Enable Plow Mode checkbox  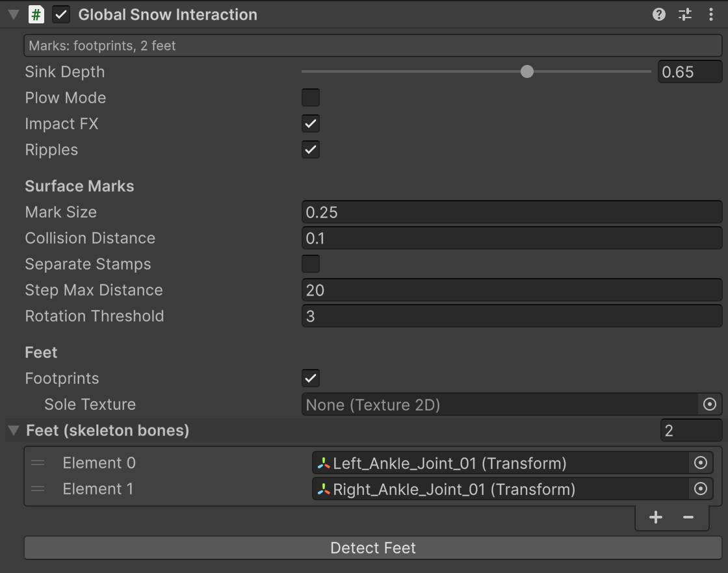(311, 97)
